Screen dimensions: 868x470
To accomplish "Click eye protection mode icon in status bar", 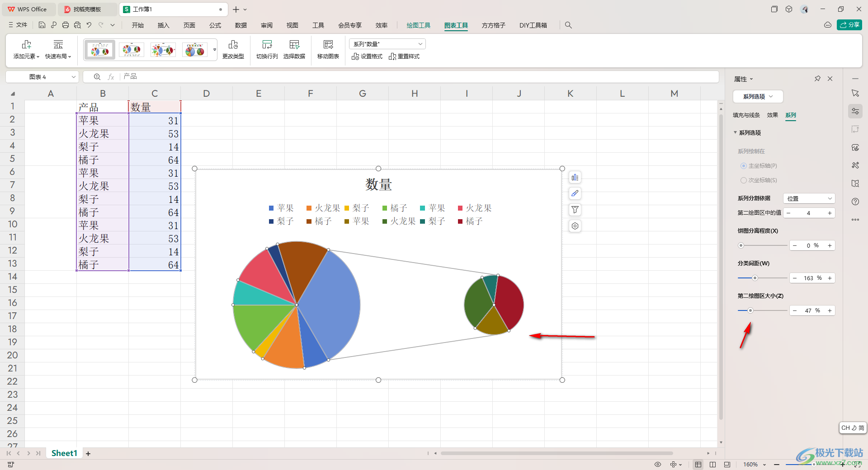I will [658, 464].
